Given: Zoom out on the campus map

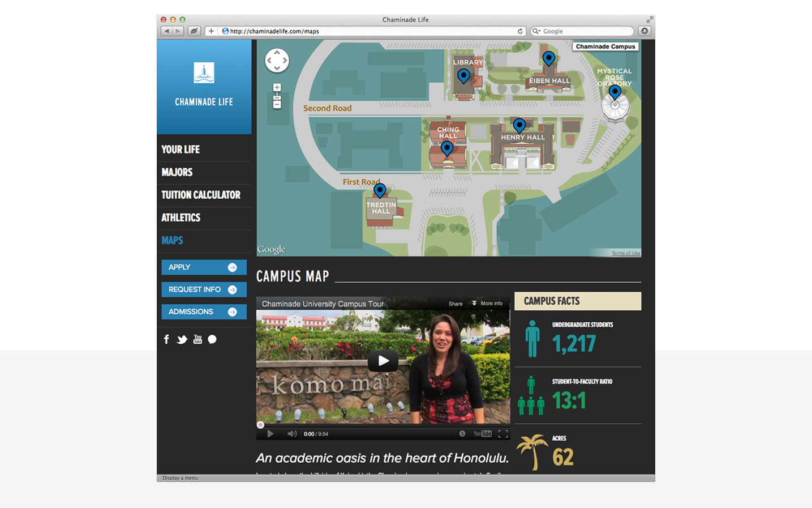Looking at the screenshot, I should click(277, 105).
